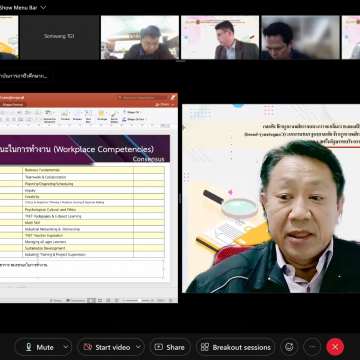Click the Search in Presentation field
The height and width of the screenshot is (360, 360).
point(142,98)
